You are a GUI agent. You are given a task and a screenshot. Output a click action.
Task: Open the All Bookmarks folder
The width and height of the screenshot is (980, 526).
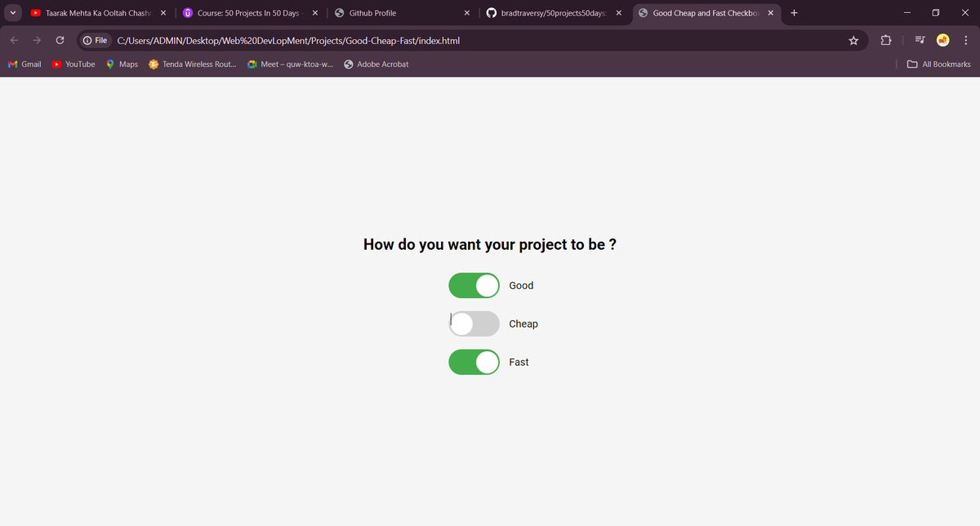tap(939, 64)
